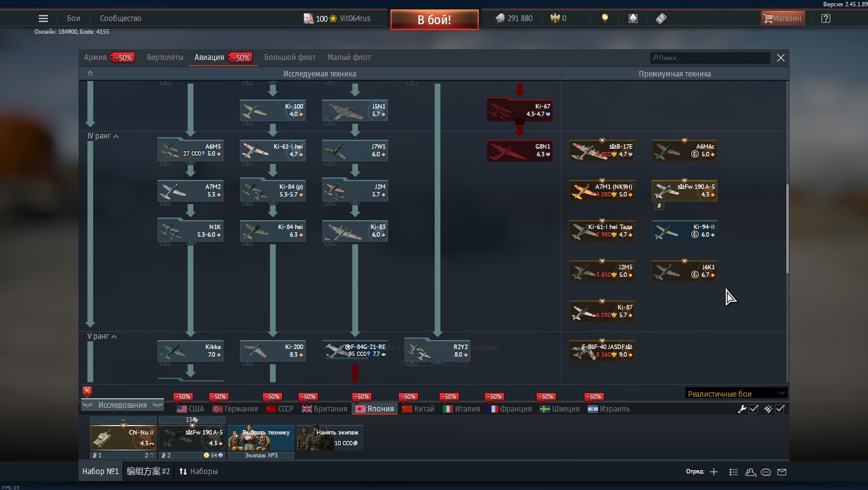The width and height of the screenshot is (868, 490).
Task: Click the Поиск search input field
Action: [710, 58]
